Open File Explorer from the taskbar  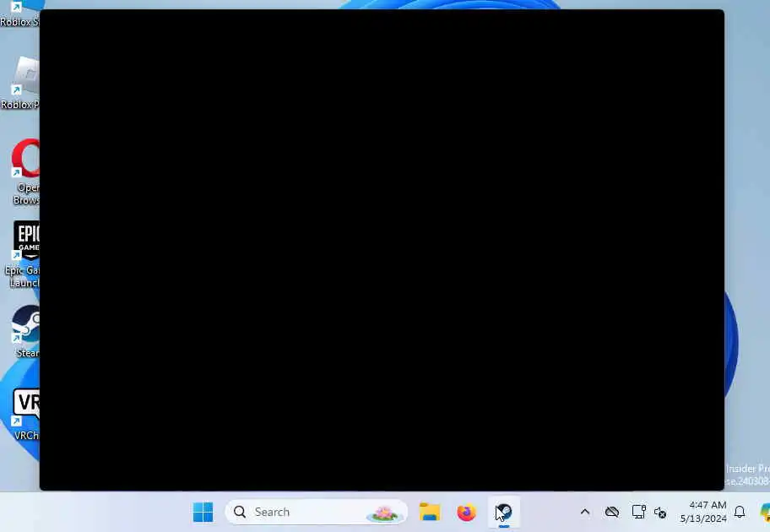click(430, 513)
